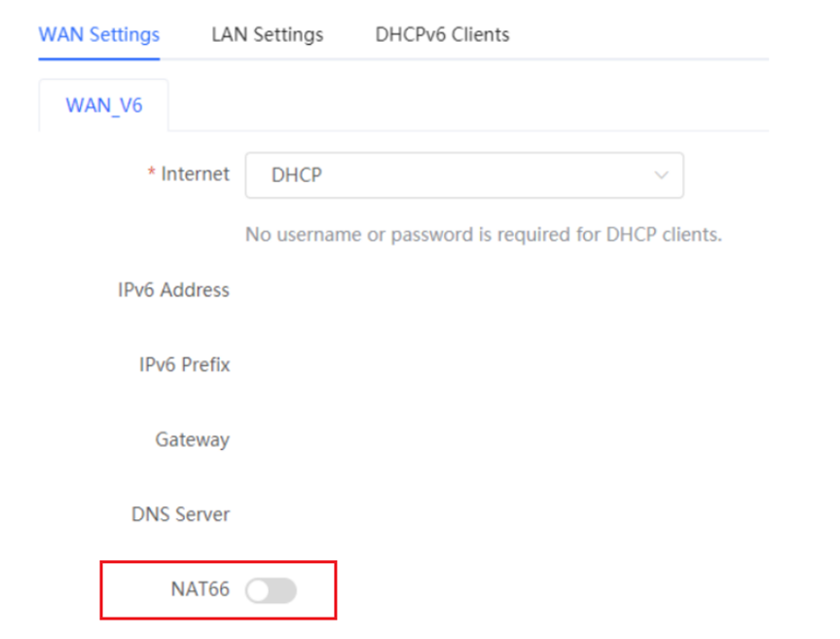The width and height of the screenshot is (840, 639).
Task: Switch to the LAN Settings tab
Action: 268,35
